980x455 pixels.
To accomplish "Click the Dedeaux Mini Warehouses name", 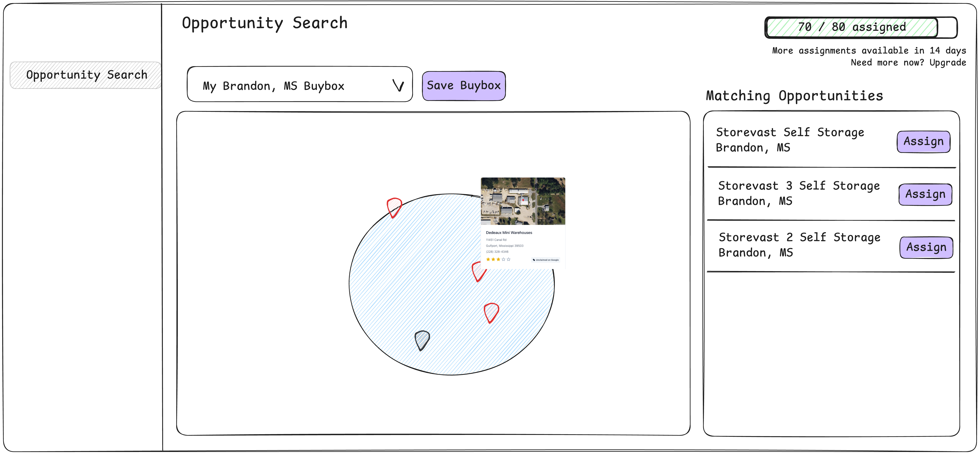I will click(509, 233).
